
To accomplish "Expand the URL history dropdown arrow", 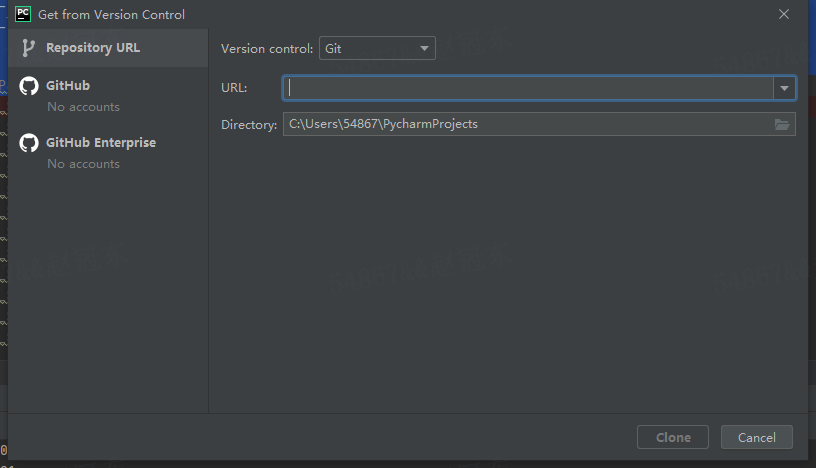I will tap(784, 88).
